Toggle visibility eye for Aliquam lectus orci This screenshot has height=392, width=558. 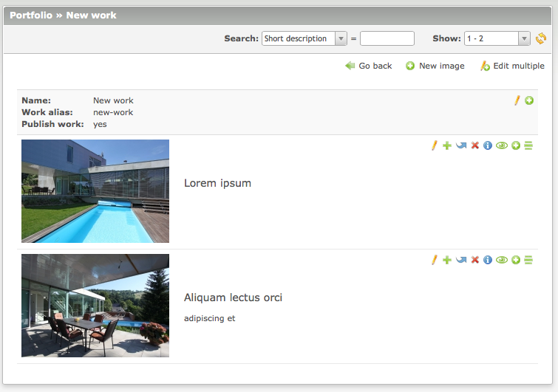[502, 260]
